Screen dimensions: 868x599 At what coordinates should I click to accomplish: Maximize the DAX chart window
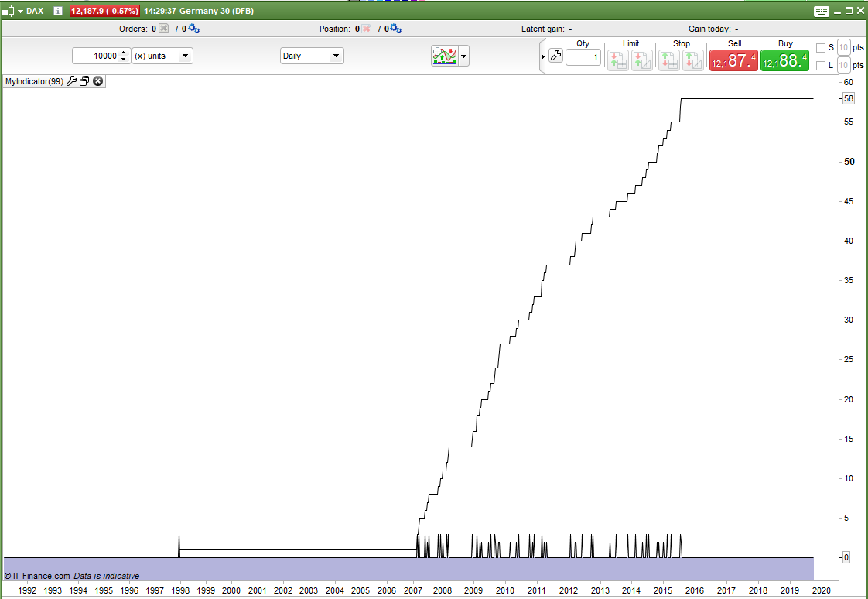click(849, 11)
